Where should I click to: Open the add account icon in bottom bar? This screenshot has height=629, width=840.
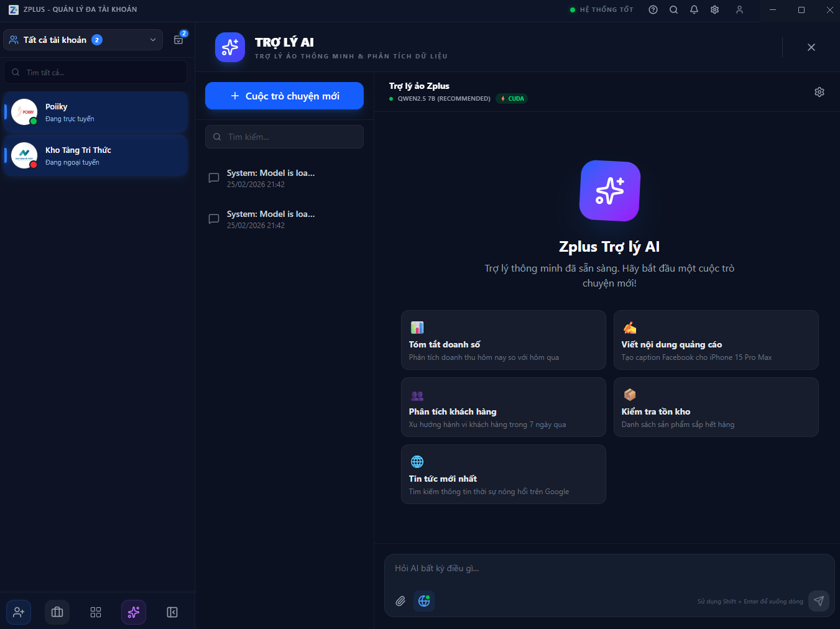coord(19,612)
